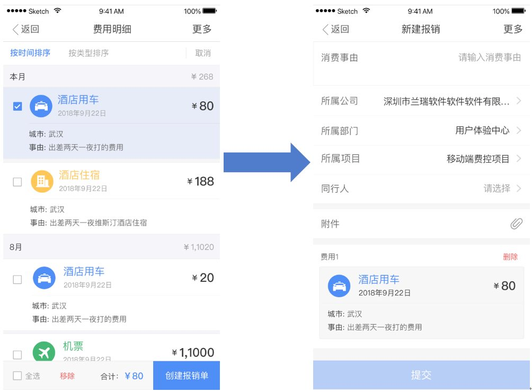Tap back arrow on 新建报销 screen
The height and width of the screenshot is (392, 532).
click(x=325, y=30)
